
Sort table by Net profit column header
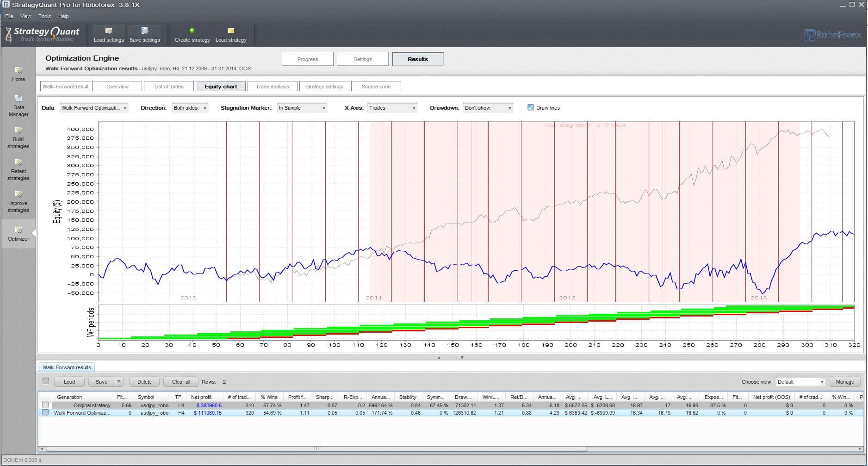201,397
